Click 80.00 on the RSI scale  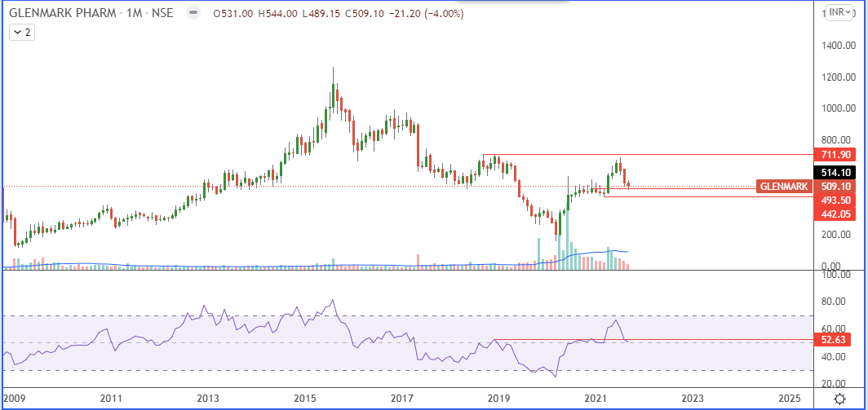pos(835,302)
